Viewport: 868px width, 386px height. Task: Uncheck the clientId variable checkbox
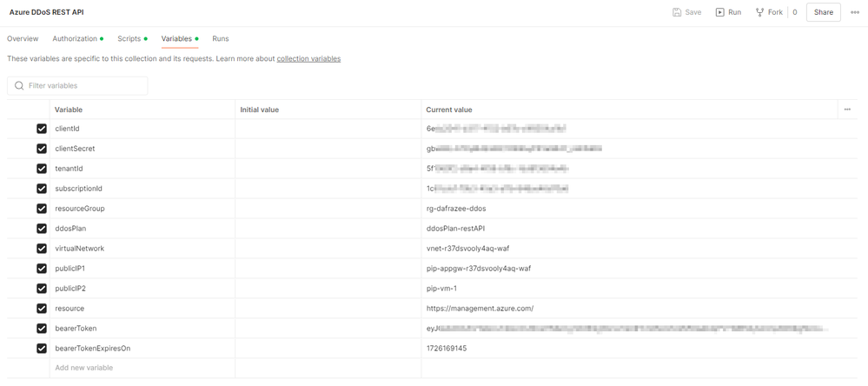coord(42,129)
